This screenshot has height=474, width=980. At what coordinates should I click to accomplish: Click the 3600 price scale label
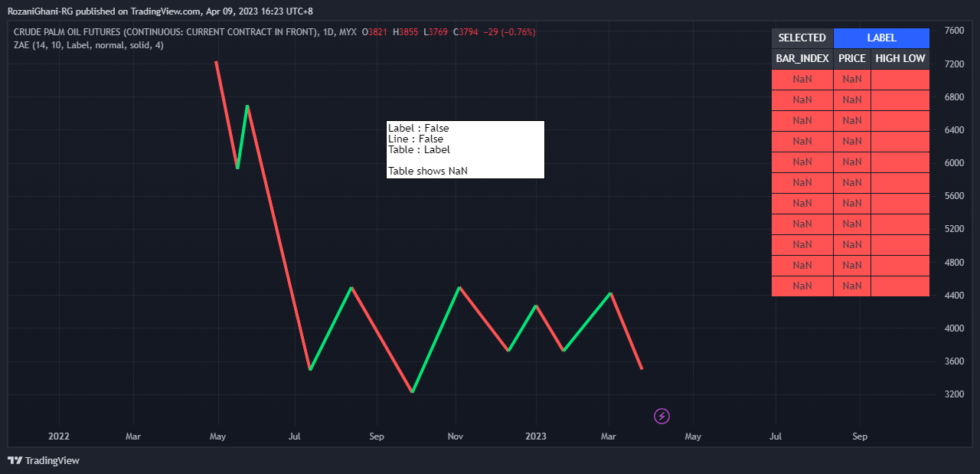[954, 361]
